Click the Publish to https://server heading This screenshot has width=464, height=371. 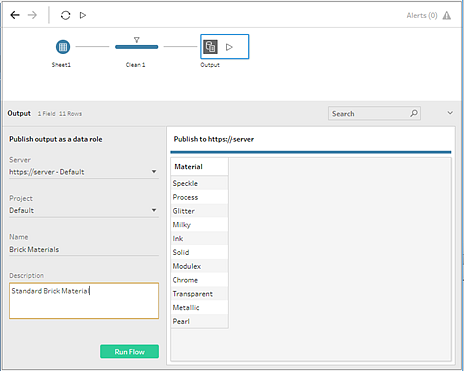(x=214, y=139)
